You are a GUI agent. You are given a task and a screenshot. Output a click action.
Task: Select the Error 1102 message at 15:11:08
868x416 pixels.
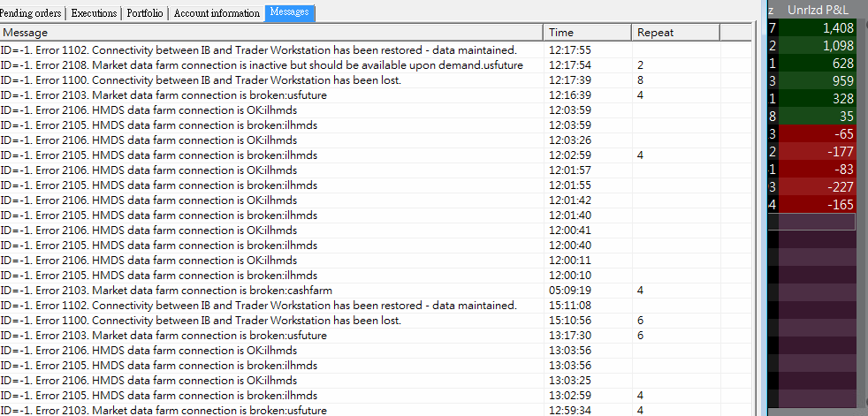tap(258, 306)
